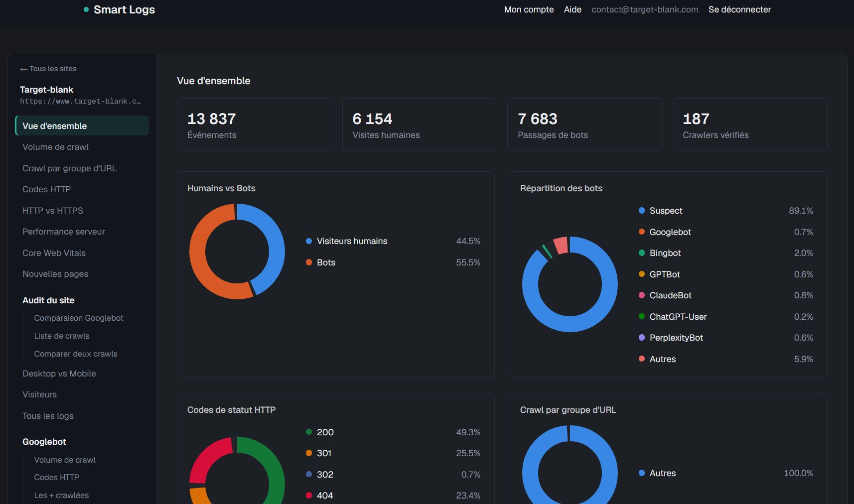
Task: Click the ChatGPT-User legend entry
Action: pyautogui.click(x=726, y=317)
